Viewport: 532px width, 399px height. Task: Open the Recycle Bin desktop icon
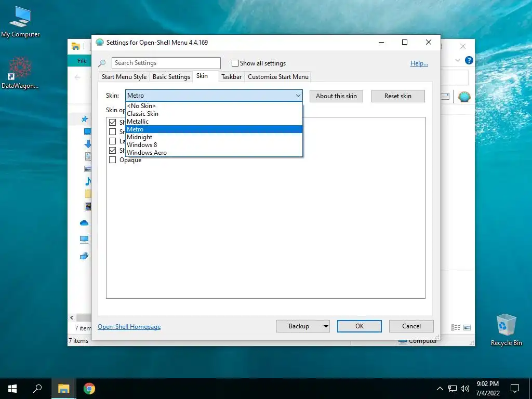coord(506,329)
